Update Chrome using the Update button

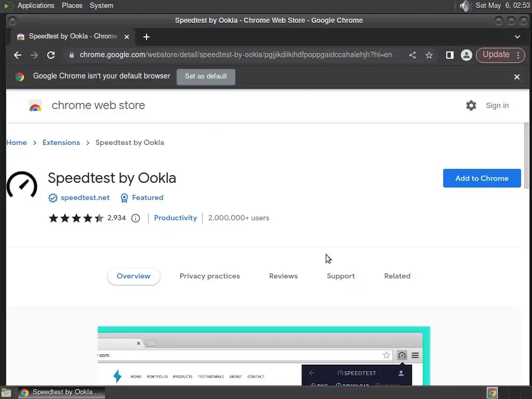(x=496, y=55)
